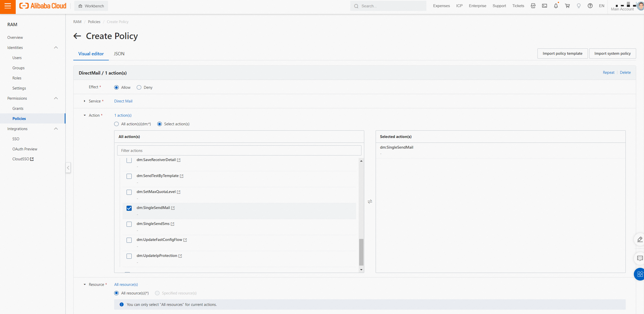This screenshot has height=314, width=644.
Task: Check the dm:UpdateIpProtection checkbox
Action: 129,256
